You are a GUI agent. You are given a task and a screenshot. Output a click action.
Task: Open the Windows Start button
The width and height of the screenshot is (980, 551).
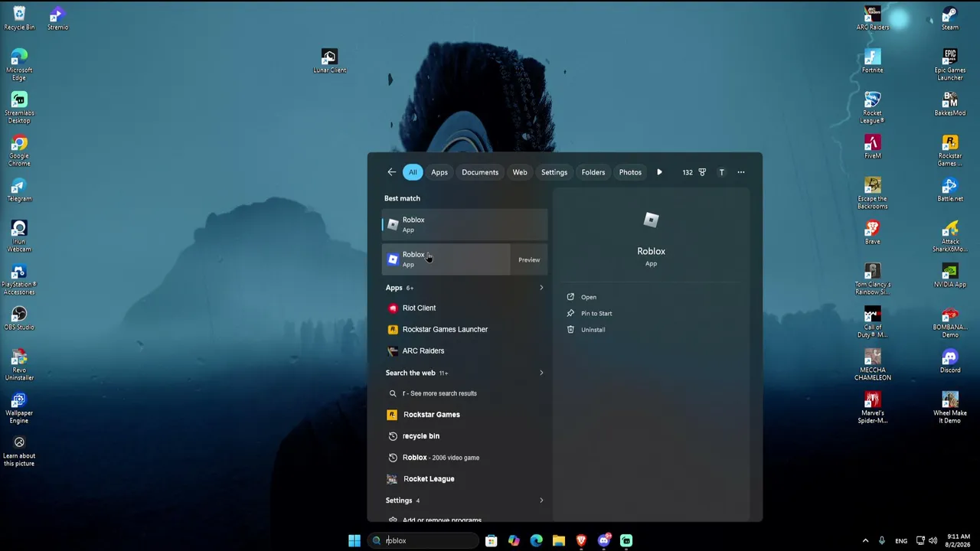pyautogui.click(x=354, y=540)
